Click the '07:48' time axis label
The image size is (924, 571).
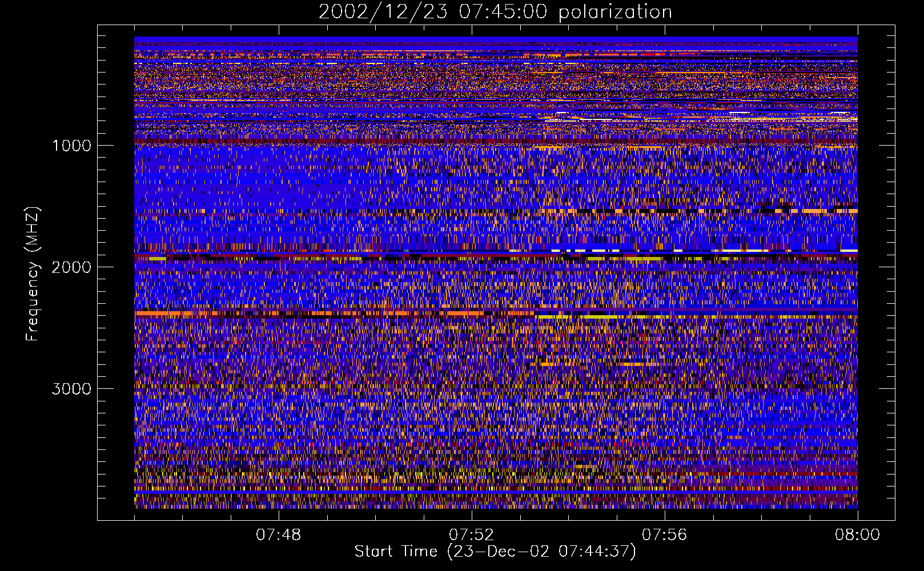(278, 535)
